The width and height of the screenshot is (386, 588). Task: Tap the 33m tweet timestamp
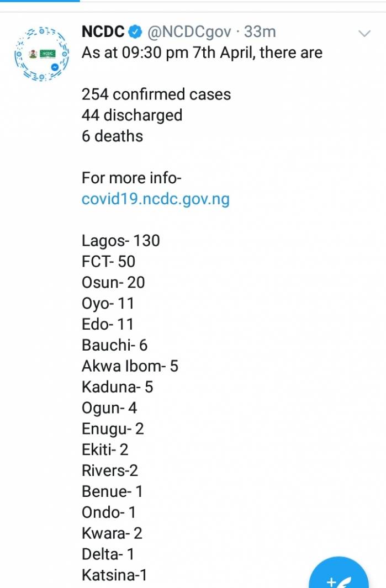pos(260,32)
